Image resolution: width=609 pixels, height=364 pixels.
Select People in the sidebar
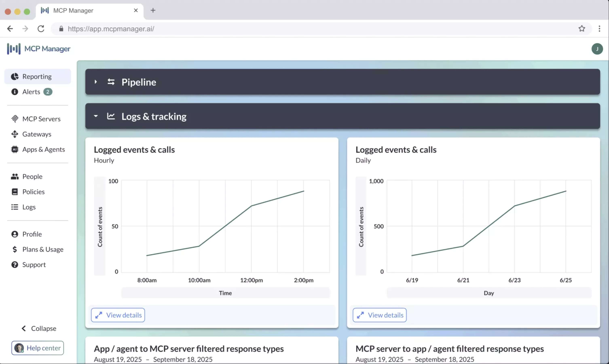click(x=15, y=176)
